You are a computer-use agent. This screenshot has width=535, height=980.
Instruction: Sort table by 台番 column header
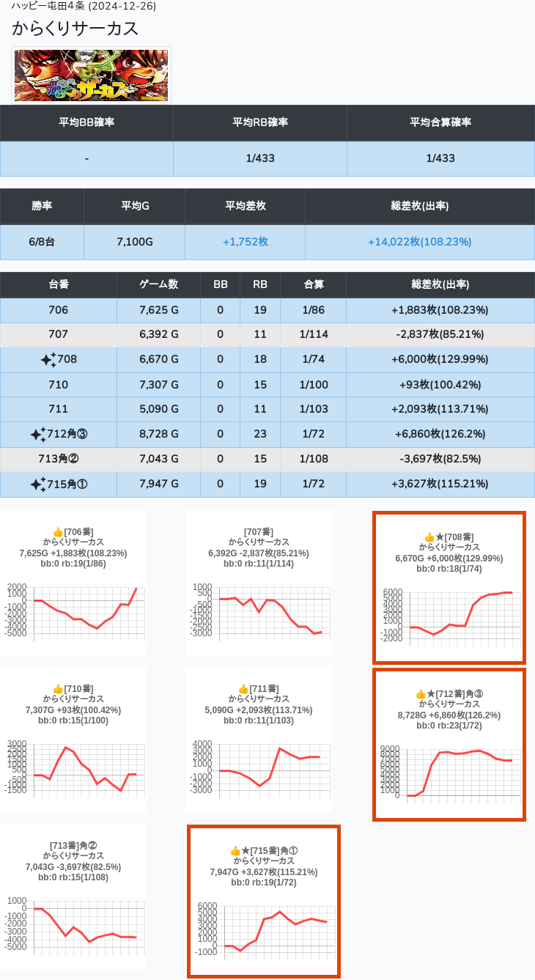pos(59,284)
